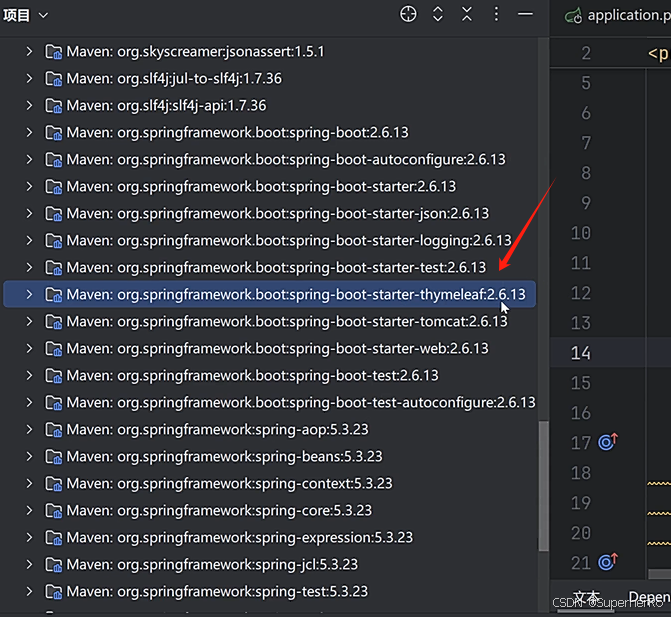Expand spring-boot:2.6.13 library node
This screenshot has height=617, width=671.
[x=29, y=132]
